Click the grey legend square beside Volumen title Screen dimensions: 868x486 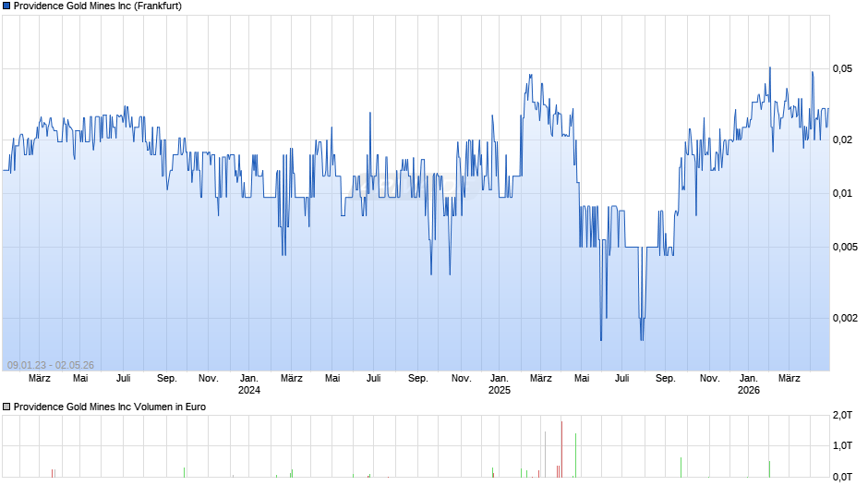tap(6, 407)
